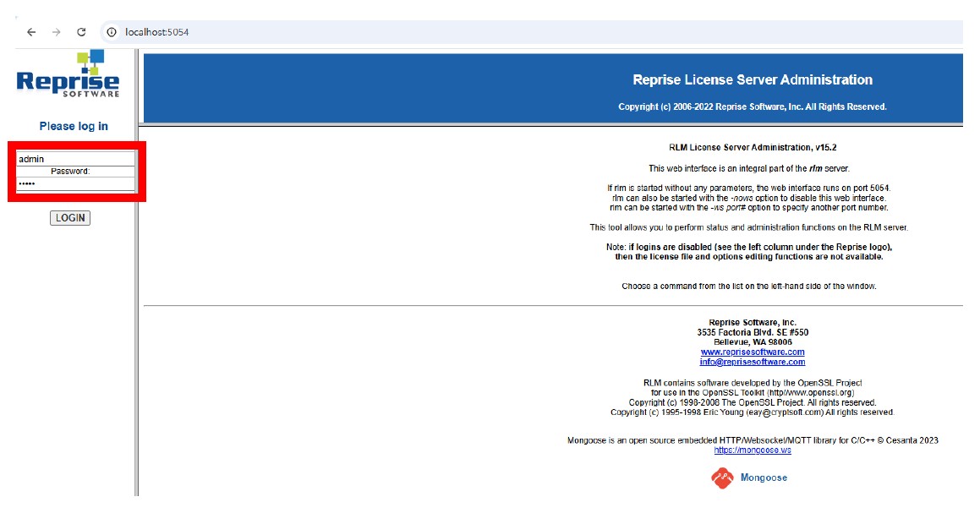The image size is (980, 513).
Task: Click the browser forward arrow
Action: (x=56, y=32)
